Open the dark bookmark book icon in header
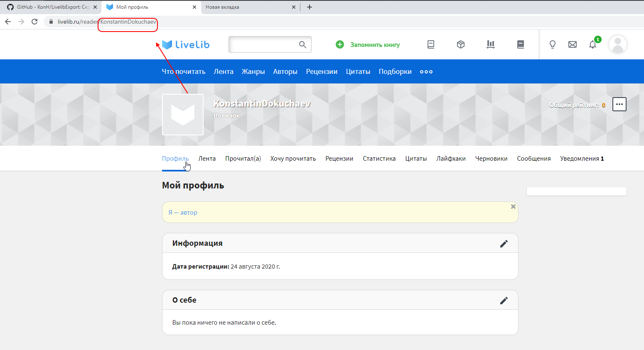 click(521, 44)
